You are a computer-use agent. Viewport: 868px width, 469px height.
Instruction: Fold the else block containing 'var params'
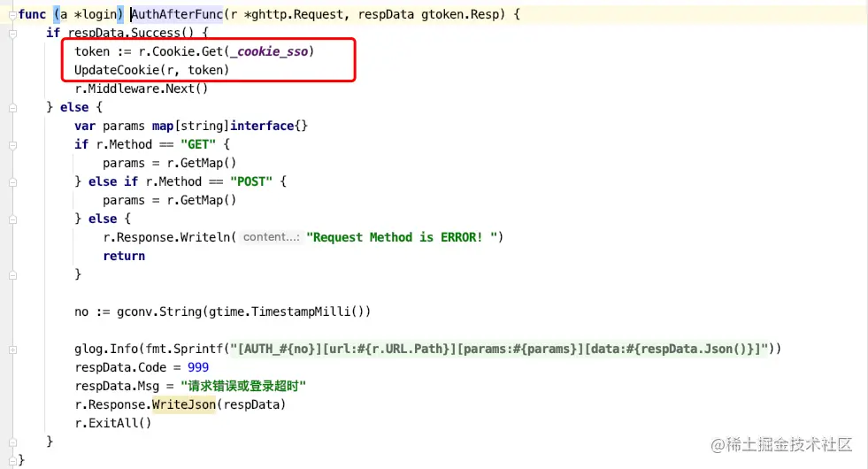12,108
